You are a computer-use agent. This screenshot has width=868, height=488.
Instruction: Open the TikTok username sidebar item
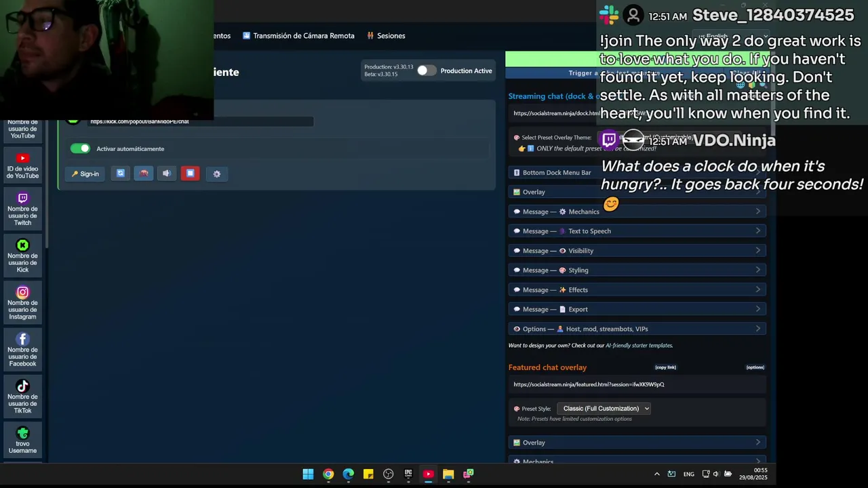tap(22, 396)
